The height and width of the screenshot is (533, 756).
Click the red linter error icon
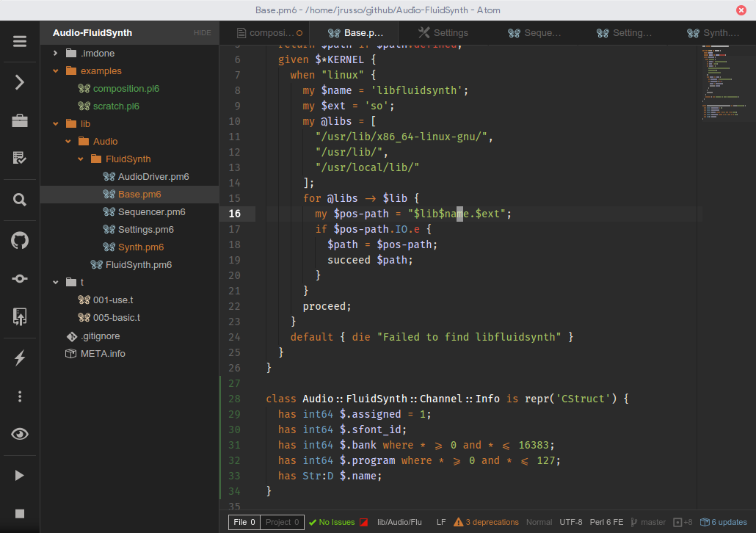click(x=364, y=523)
